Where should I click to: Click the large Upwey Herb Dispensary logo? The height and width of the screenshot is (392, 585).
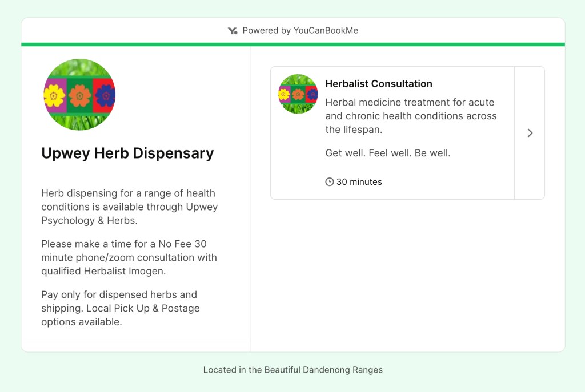click(x=79, y=95)
